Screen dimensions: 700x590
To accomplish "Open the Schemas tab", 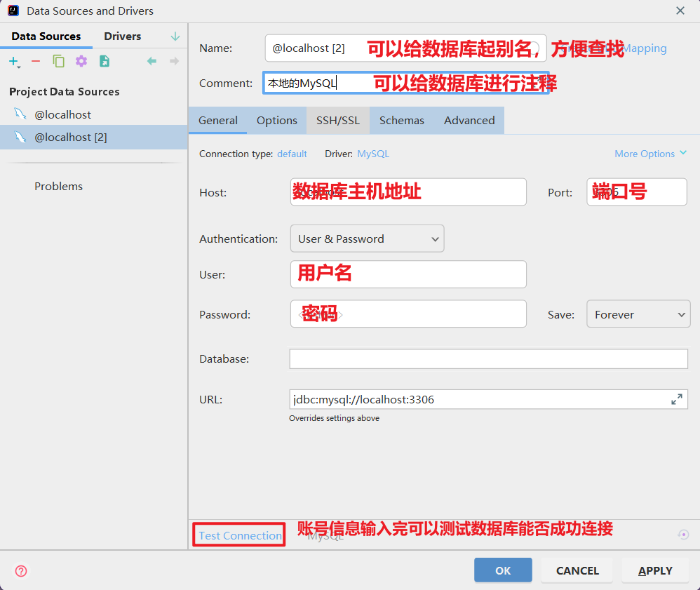I will click(402, 121).
